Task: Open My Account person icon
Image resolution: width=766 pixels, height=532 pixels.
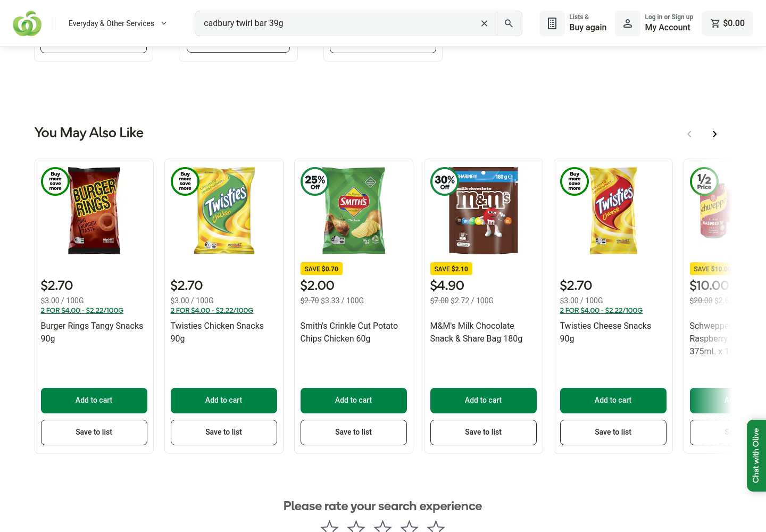Action: tap(628, 23)
